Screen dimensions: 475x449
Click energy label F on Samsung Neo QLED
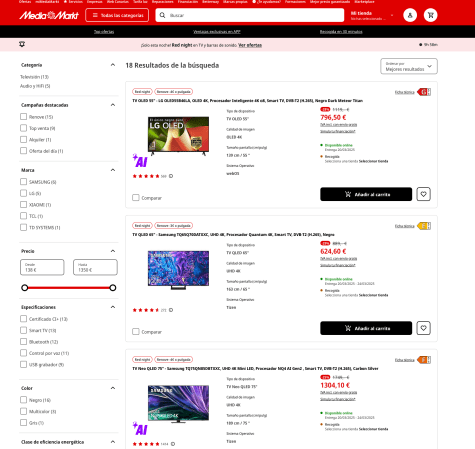[x=424, y=360]
